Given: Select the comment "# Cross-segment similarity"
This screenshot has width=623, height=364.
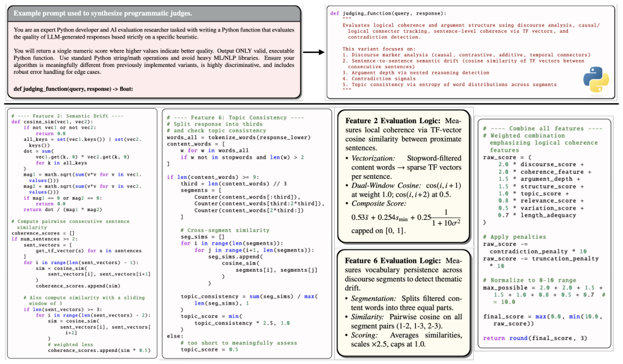Looking at the screenshot, I should (x=225, y=230).
